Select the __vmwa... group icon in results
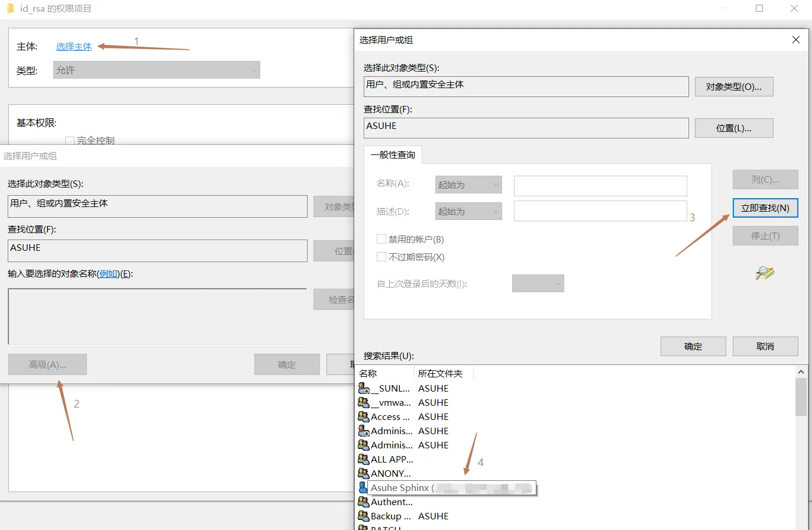Image resolution: width=812 pixels, height=530 pixels. (x=364, y=402)
